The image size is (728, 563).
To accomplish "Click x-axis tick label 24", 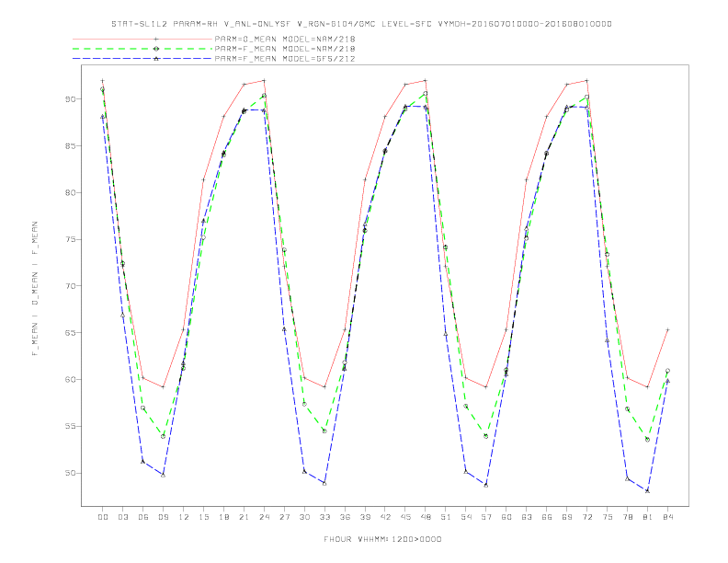I will (x=264, y=517).
